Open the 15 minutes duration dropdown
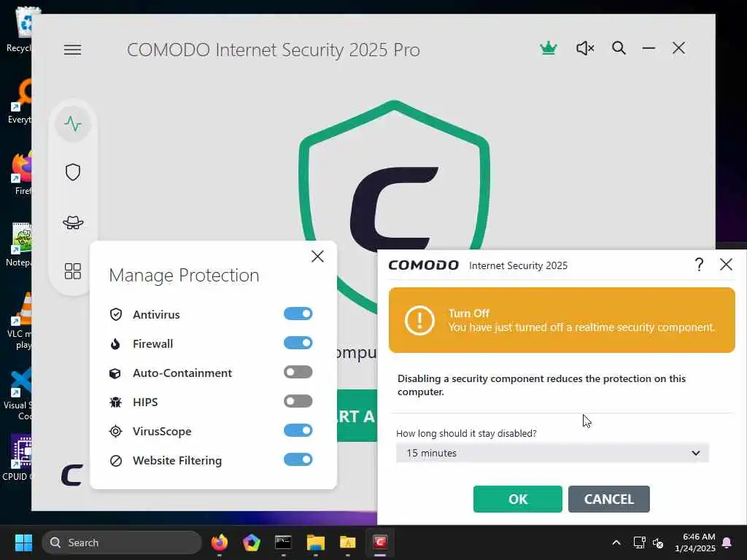 (x=552, y=453)
